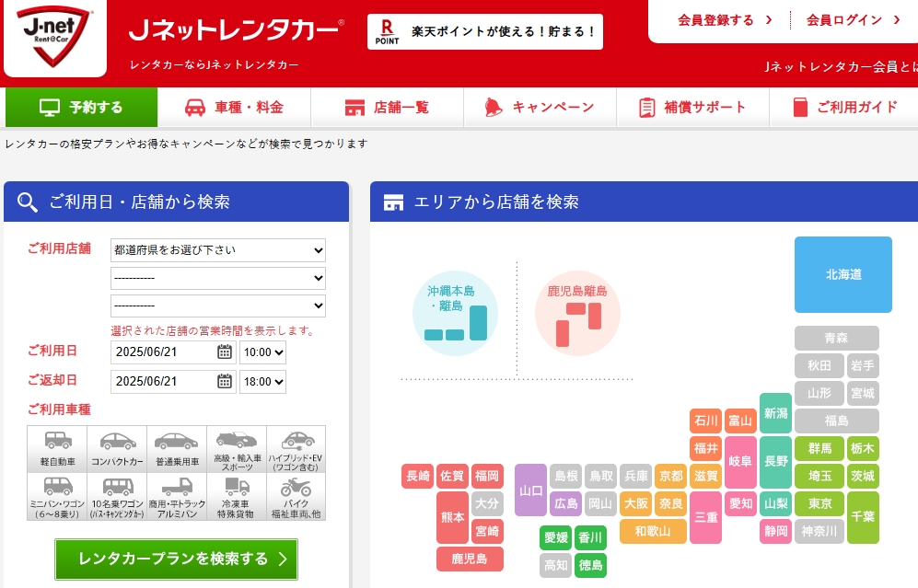Screen dimensions: 918x588
Task: Select the 冷凍車 特殊貨物 vehicle icon
Action: pos(237,497)
